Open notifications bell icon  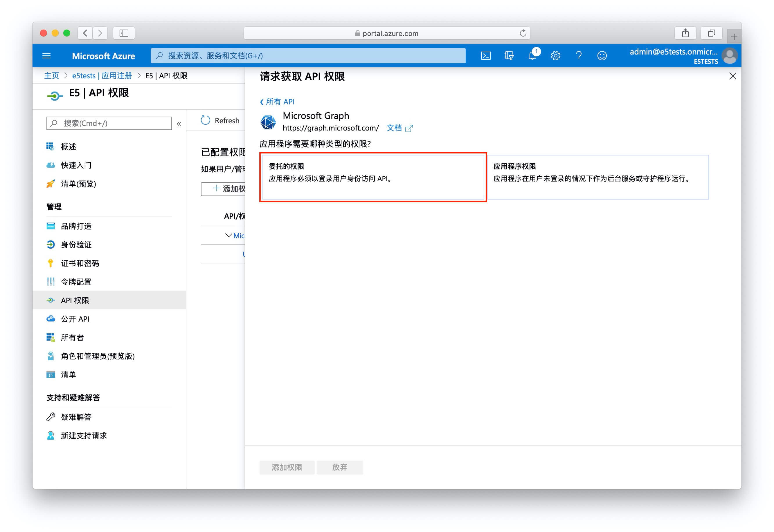click(532, 55)
